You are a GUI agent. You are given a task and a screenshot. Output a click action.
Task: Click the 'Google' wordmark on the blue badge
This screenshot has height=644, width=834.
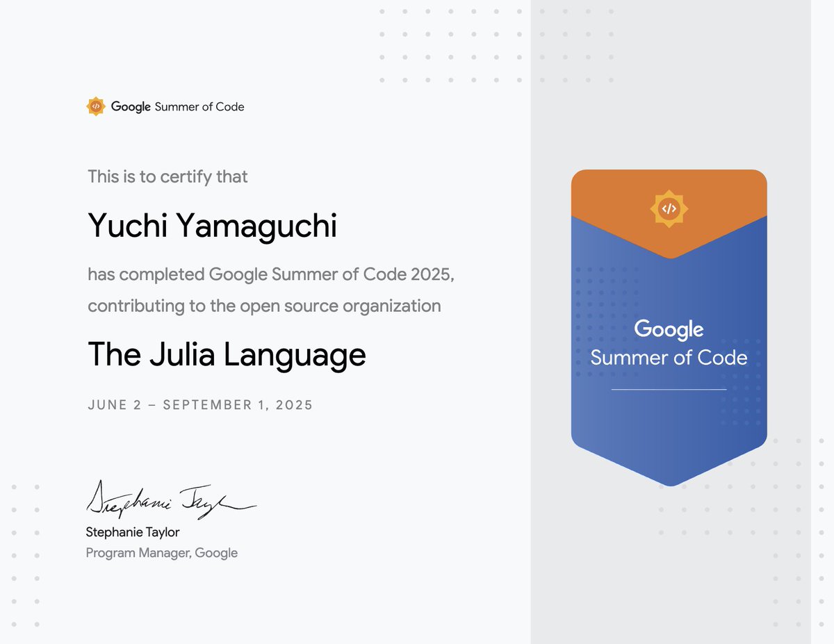coord(669,330)
